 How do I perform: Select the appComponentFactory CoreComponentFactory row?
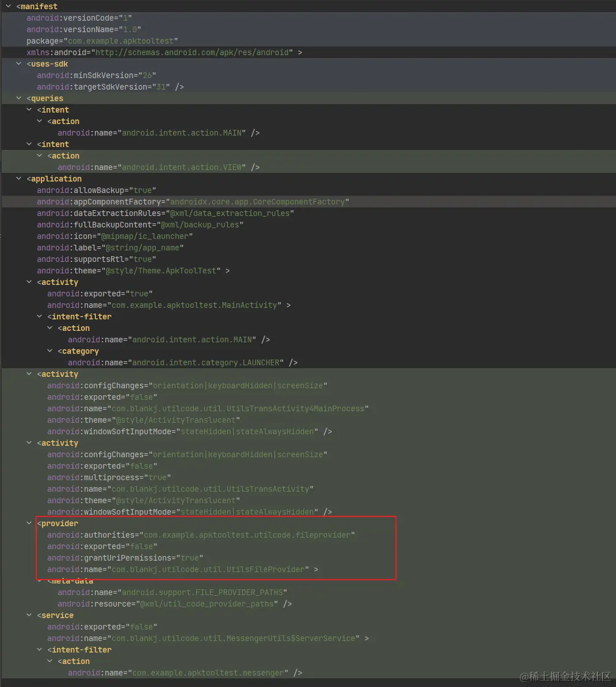tap(308, 202)
